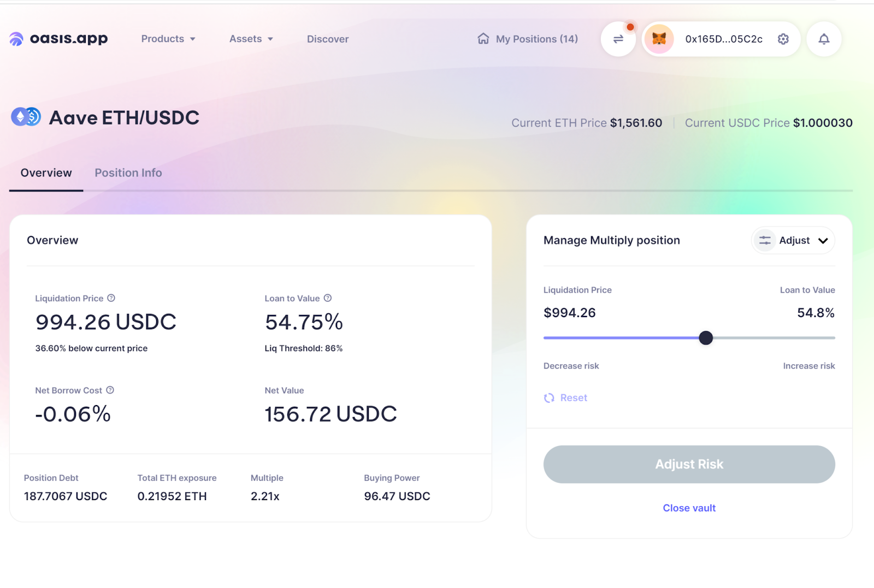The width and height of the screenshot is (874, 588).
Task: Click the 2.21x multiple value
Action: (265, 496)
